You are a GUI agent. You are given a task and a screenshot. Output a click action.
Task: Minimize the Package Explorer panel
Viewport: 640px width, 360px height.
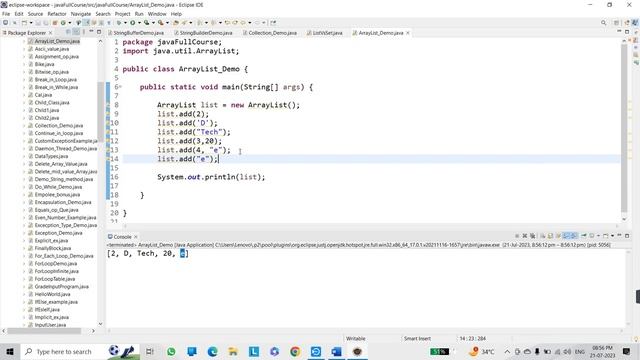[x=91, y=31]
